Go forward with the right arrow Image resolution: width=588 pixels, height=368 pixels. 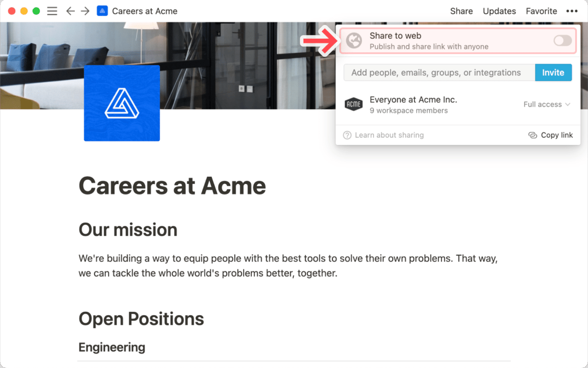(85, 11)
